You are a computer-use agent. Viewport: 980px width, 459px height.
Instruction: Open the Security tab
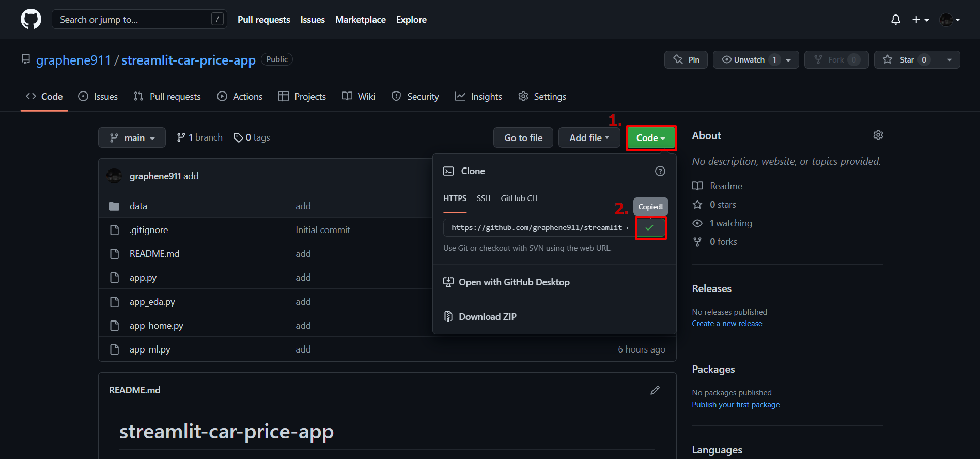click(x=415, y=97)
